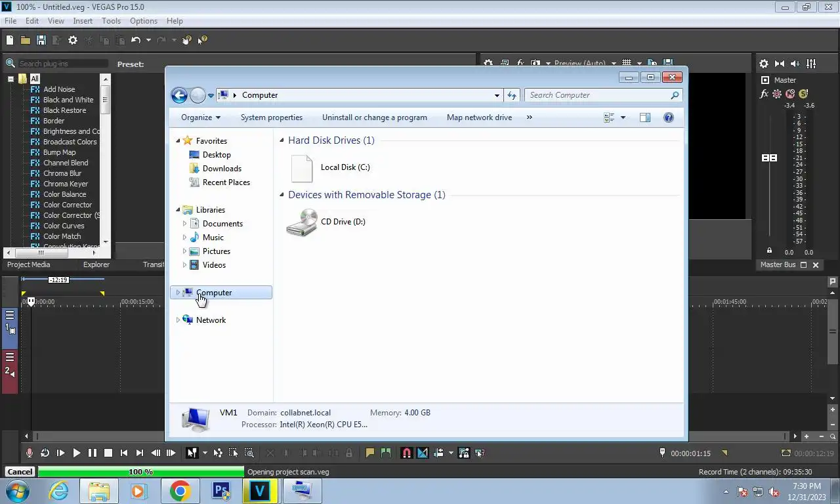Click Play From Start button

pyautogui.click(x=60, y=453)
